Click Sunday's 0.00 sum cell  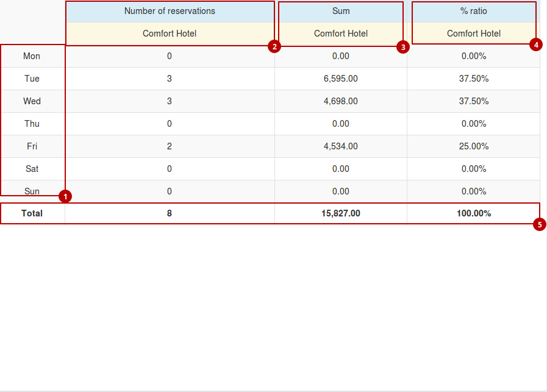[x=341, y=191]
